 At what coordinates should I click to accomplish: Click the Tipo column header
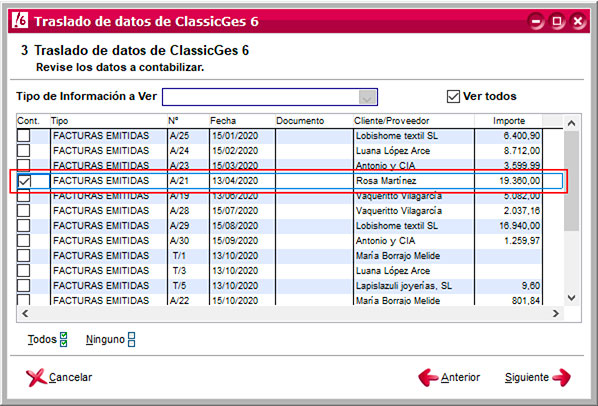click(x=109, y=121)
